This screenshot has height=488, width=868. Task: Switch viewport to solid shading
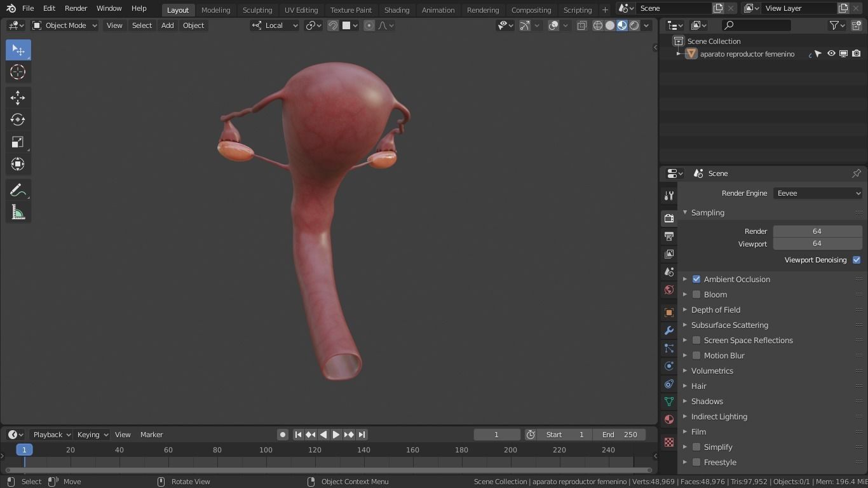tap(610, 25)
